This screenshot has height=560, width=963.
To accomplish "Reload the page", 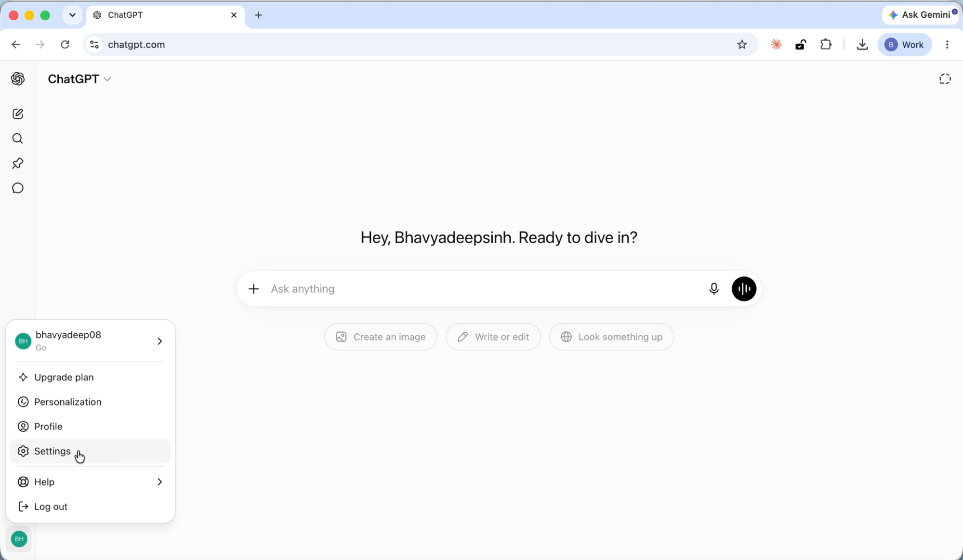I will (65, 45).
